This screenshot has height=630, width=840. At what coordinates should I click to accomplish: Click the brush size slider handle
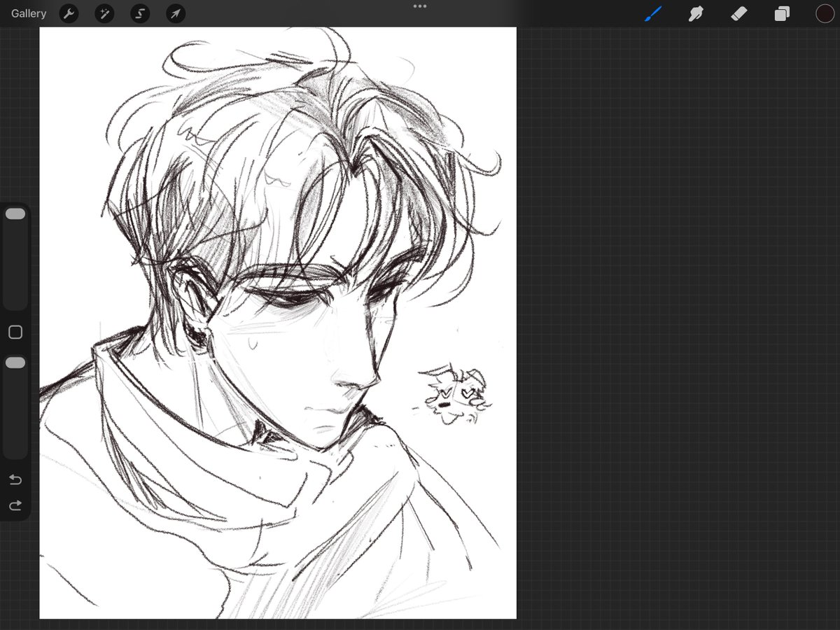pyautogui.click(x=15, y=214)
